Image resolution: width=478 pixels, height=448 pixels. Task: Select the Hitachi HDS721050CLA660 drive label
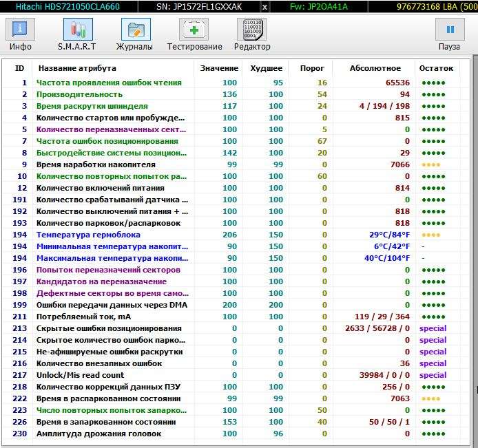[67, 7]
